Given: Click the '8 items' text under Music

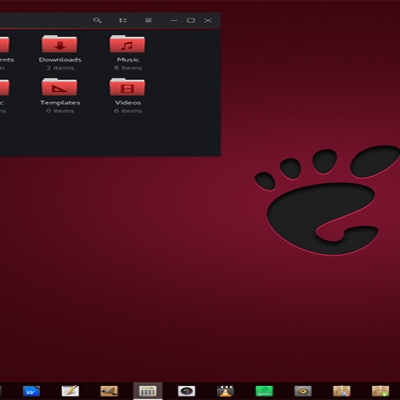Looking at the screenshot, I should (x=128, y=68).
